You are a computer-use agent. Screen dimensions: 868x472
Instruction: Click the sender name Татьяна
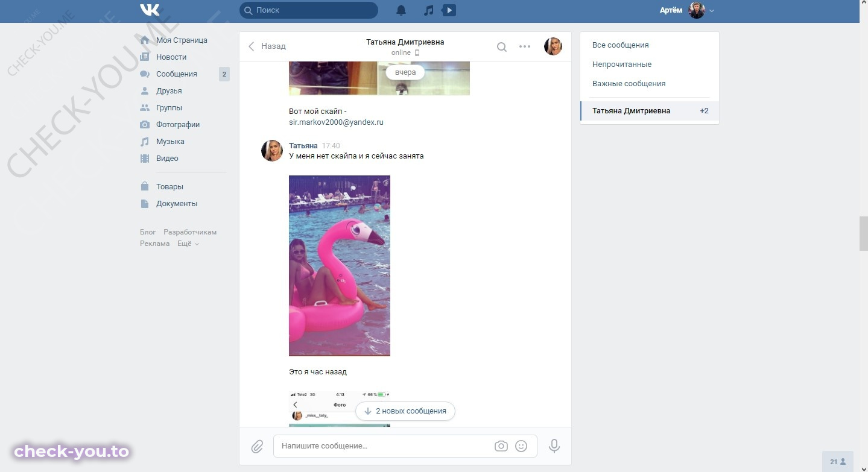[x=303, y=146]
